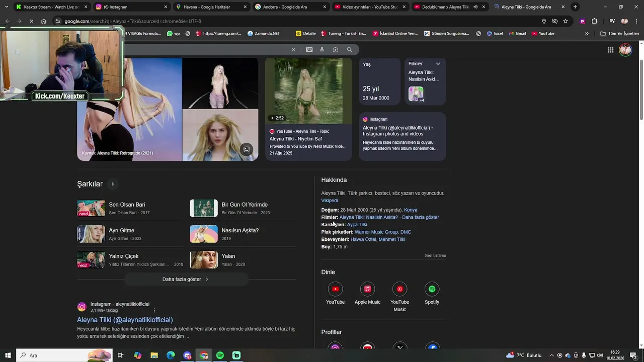Open Spotify under the Dinle section

[432, 294]
